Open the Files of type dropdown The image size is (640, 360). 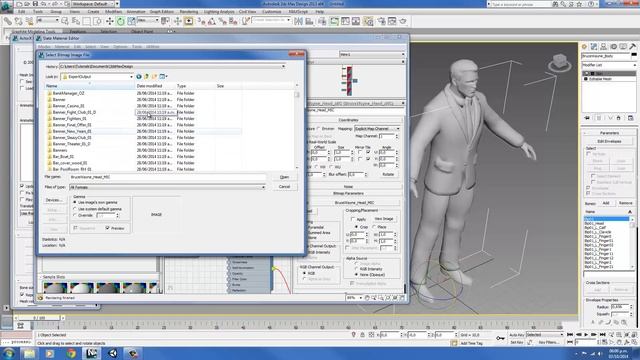tap(263, 187)
